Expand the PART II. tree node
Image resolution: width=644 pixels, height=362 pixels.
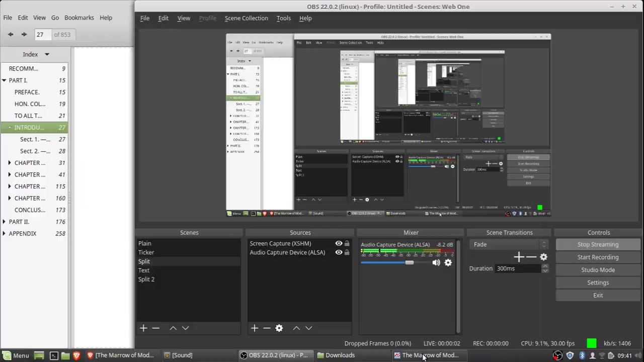4,222
